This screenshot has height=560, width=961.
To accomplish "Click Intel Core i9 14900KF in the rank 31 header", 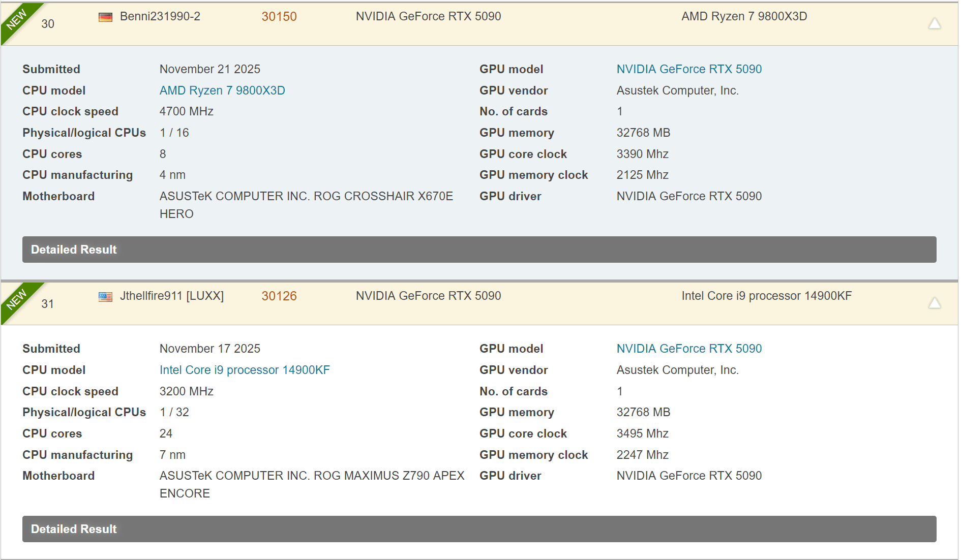I will 766,296.
